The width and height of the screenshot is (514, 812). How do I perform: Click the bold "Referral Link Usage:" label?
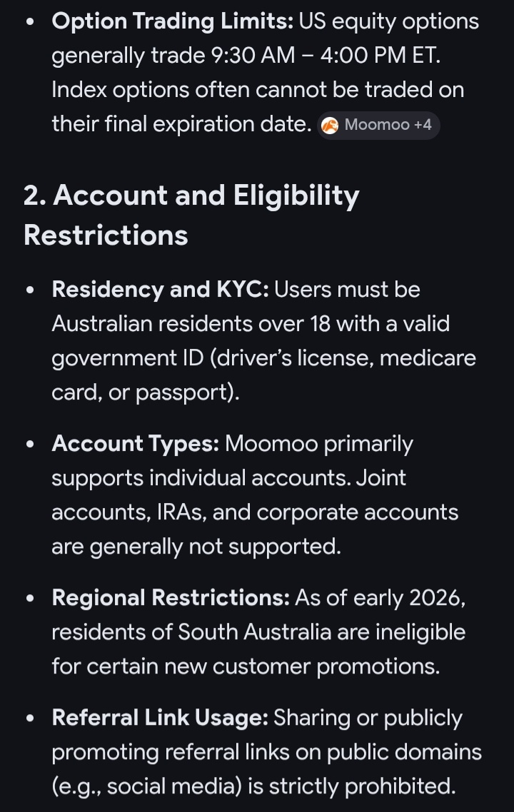pyautogui.click(x=160, y=718)
